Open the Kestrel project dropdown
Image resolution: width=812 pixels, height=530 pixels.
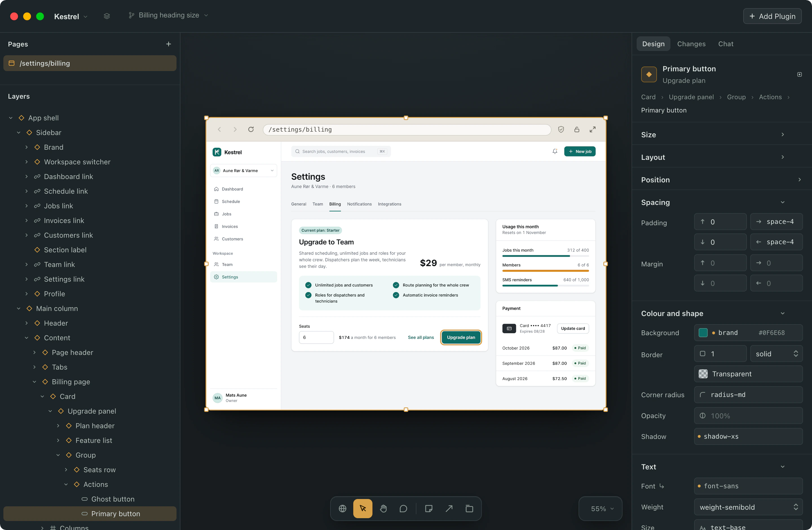pyautogui.click(x=70, y=16)
